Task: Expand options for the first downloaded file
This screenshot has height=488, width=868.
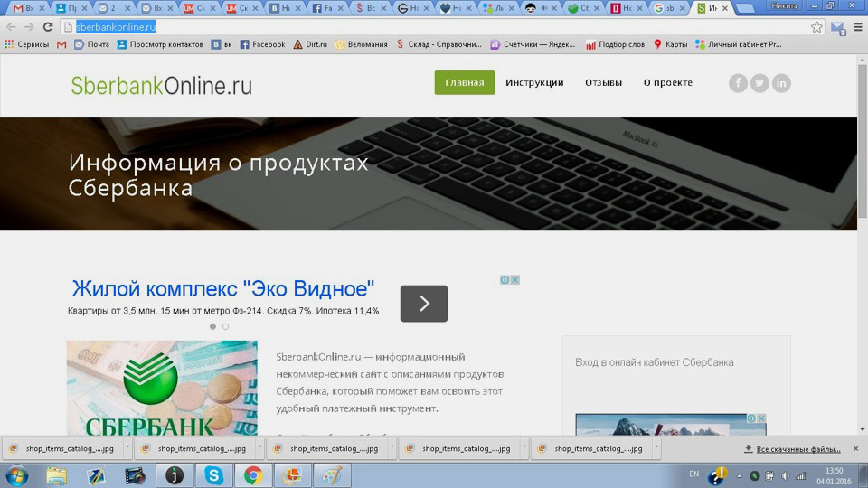Action: 127,448
